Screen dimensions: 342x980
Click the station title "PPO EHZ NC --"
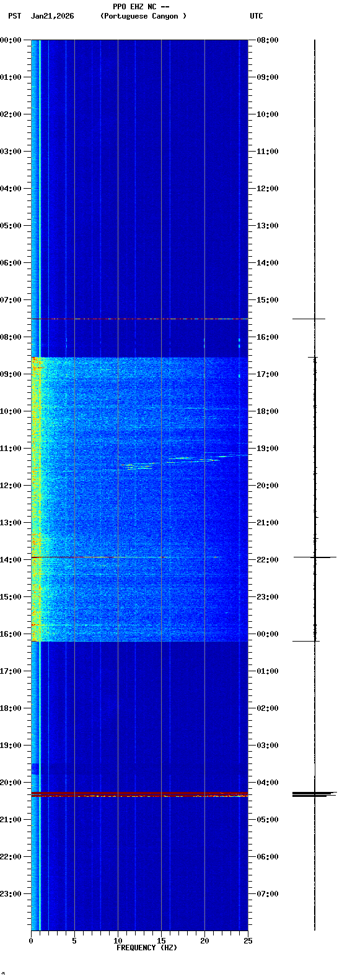(x=141, y=7)
